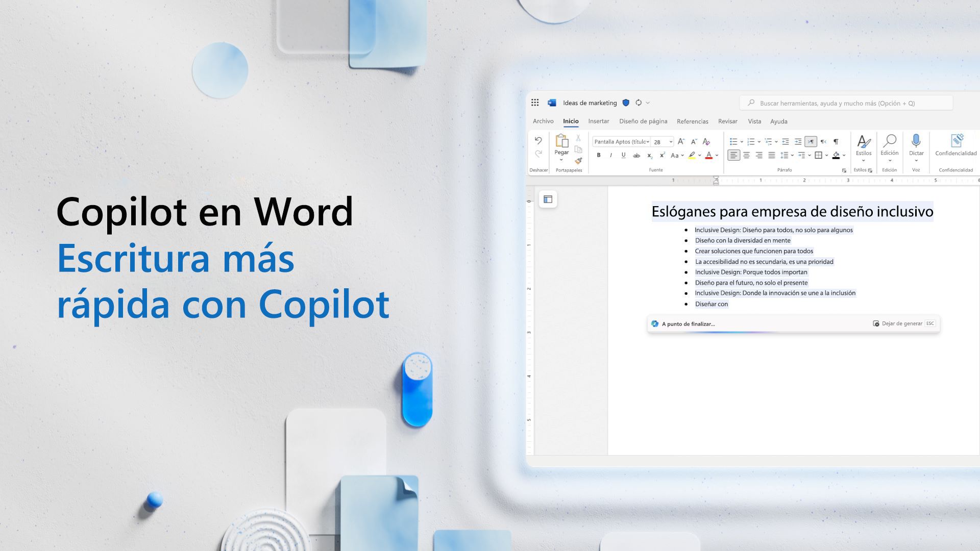980x551 pixels.
Task: Expand the Pegar paste options arrow
Action: coord(561,160)
